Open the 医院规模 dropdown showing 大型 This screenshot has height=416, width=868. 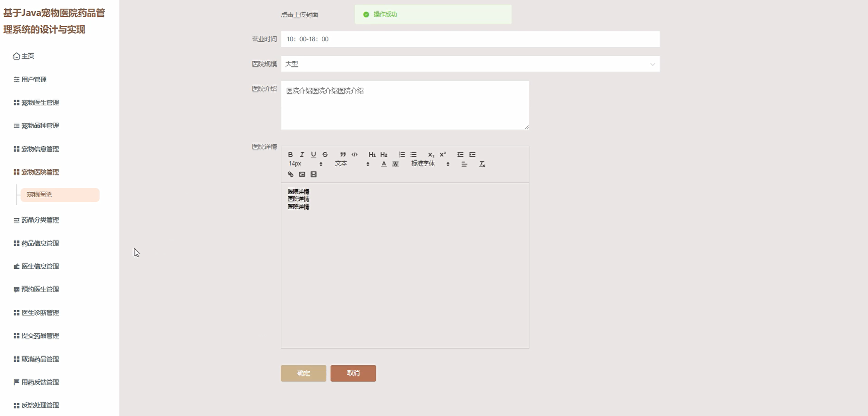pos(470,64)
